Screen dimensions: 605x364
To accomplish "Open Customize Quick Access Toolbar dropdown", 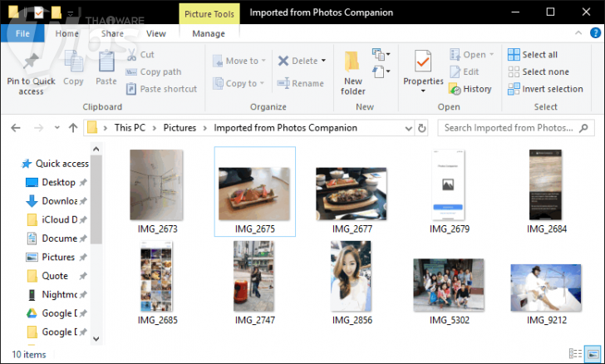I will tap(70, 13).
